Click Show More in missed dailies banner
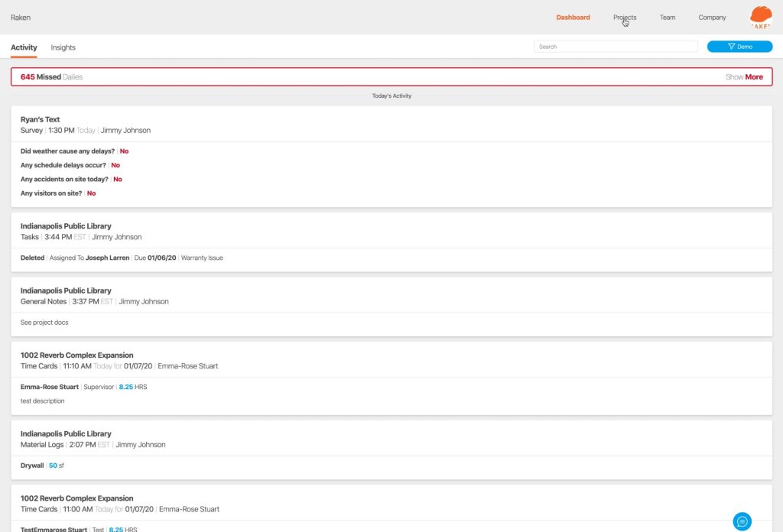Image resolution: width=783 pixels, height=532 pixels. [x=743, y=77]
